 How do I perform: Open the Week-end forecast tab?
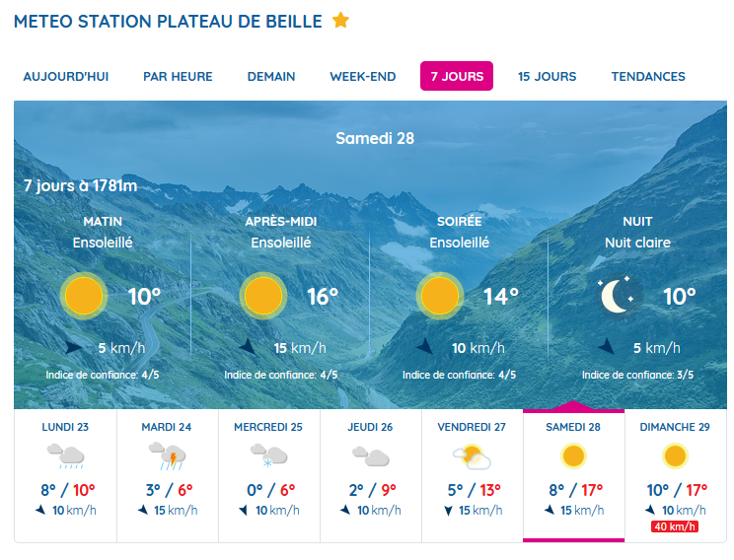point(363,77)
